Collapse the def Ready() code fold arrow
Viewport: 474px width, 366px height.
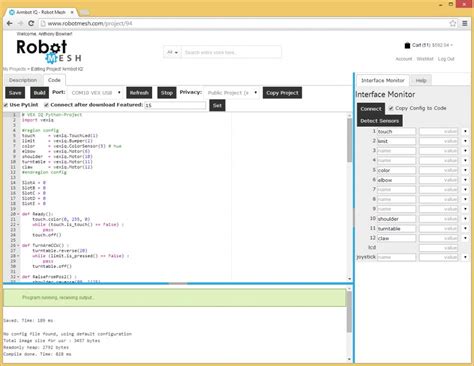(18, 214)
